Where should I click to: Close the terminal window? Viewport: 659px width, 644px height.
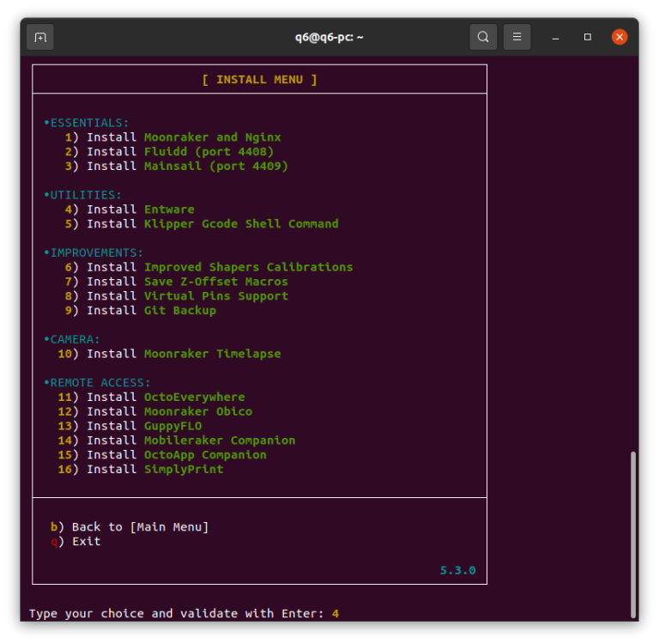point(619,37)
